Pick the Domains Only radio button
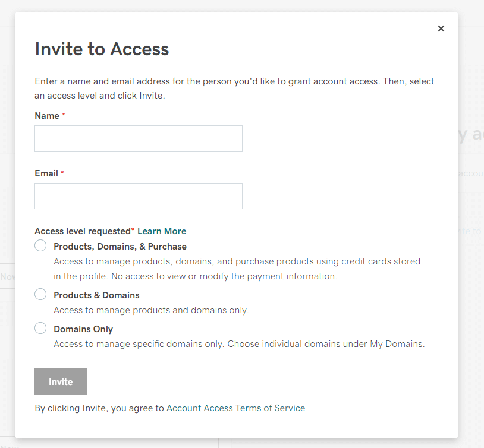 click(40, 328)
